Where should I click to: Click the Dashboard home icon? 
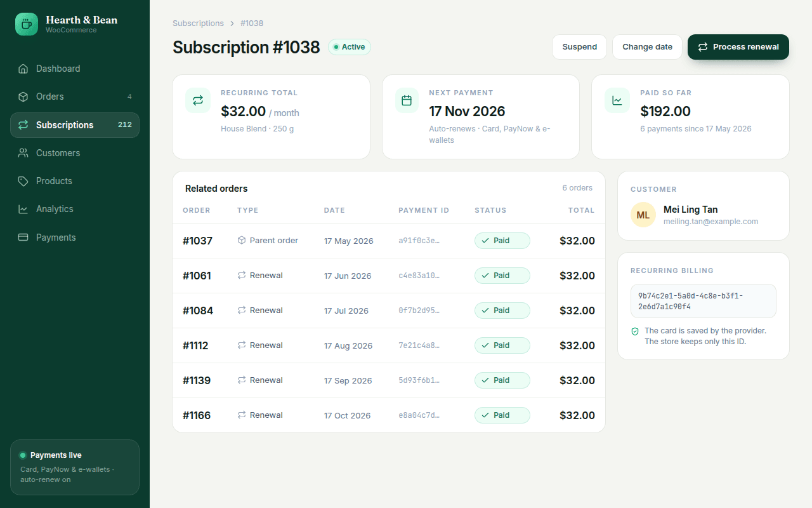(x=23, y=69)
